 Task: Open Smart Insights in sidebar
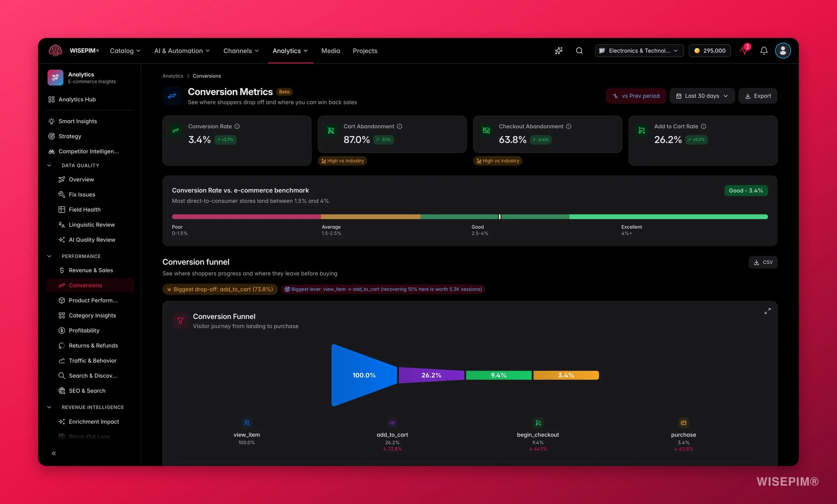click(x=90, y=121)
